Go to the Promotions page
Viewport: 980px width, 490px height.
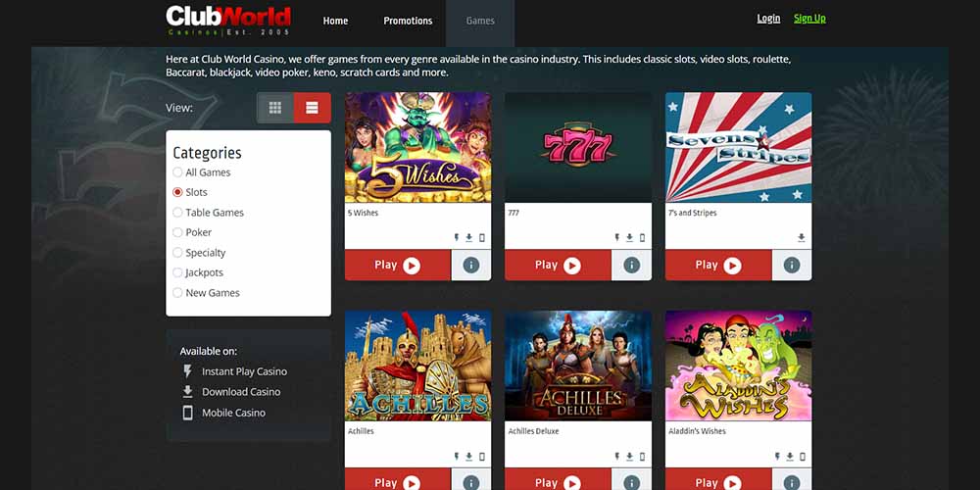tap(408, 21)
